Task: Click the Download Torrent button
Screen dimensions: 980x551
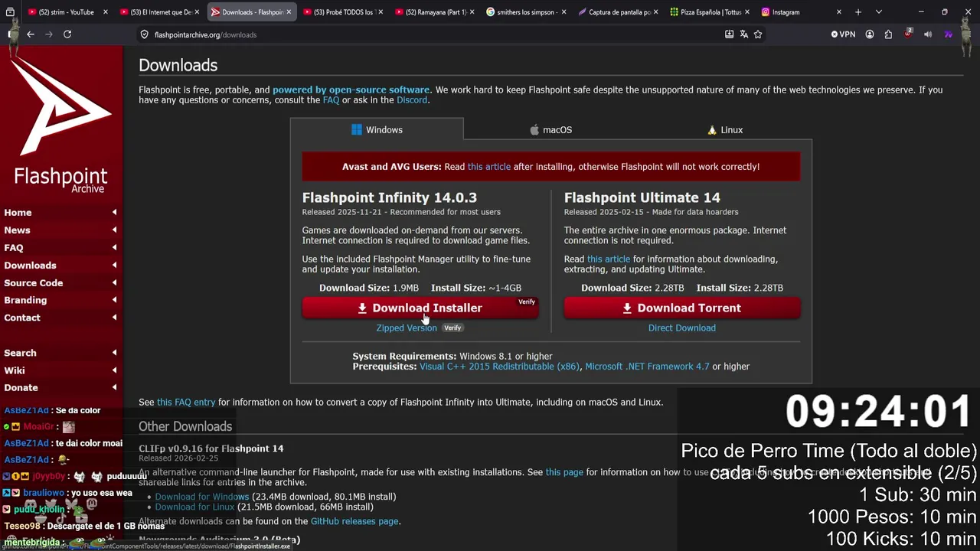Action: (x=682, y=308)
